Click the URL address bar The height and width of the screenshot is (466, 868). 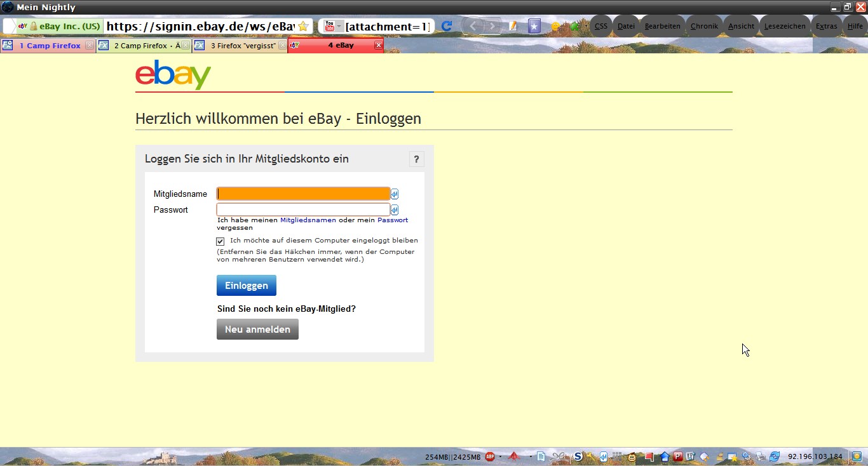200,26
